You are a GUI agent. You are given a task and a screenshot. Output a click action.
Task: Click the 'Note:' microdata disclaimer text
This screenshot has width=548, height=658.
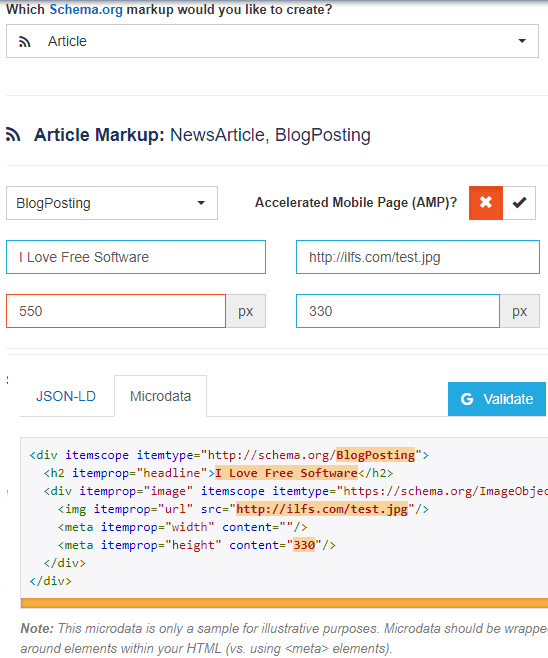[x=284, y=638]
